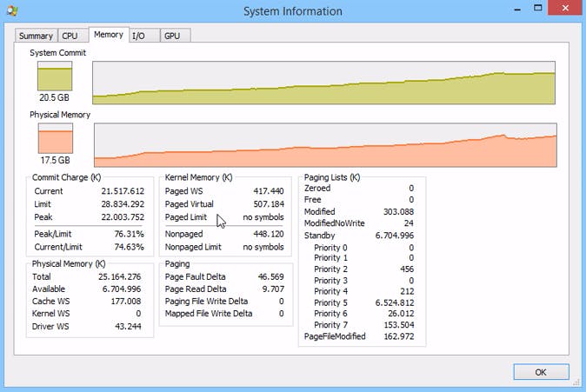Click the Paging Lists (K) group heading
This screenshot has height=392, width=586.
tap(332, 177)
